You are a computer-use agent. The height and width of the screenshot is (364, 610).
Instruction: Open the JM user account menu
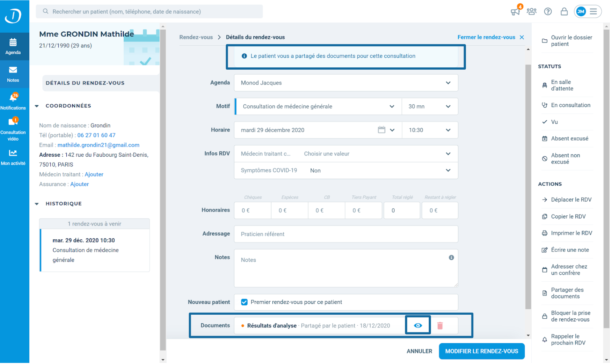click(x=588, y=11)
